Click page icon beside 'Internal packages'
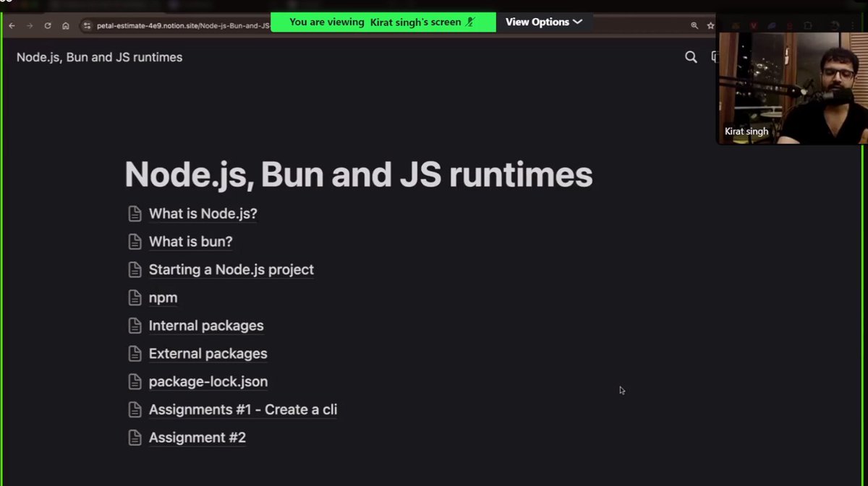This screenshot has width=868, height=486. (x=135, y=326)
